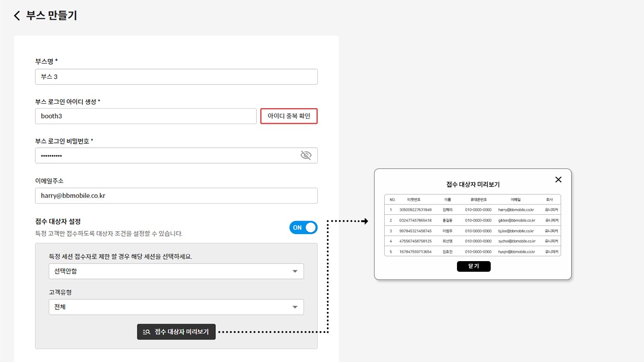This screenshot has height=362, width=644.
Task: Click the black 닫기 button in the popup
Action: point(473,266)
